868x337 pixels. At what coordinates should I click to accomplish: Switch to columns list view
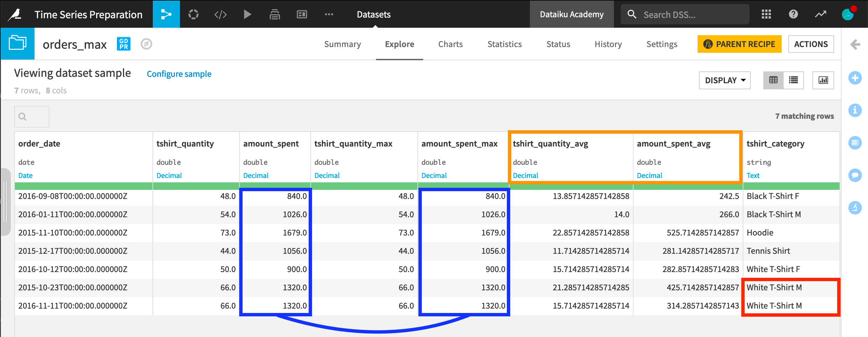793,80
